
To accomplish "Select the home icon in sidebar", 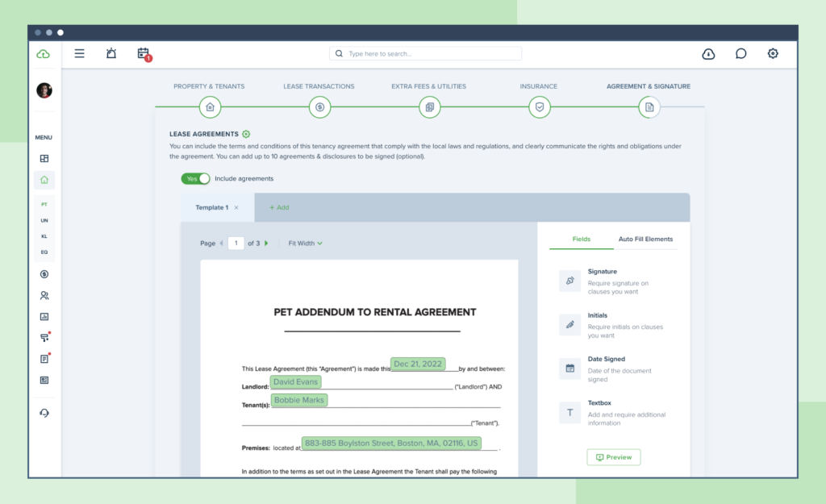I will pos(44,180).
